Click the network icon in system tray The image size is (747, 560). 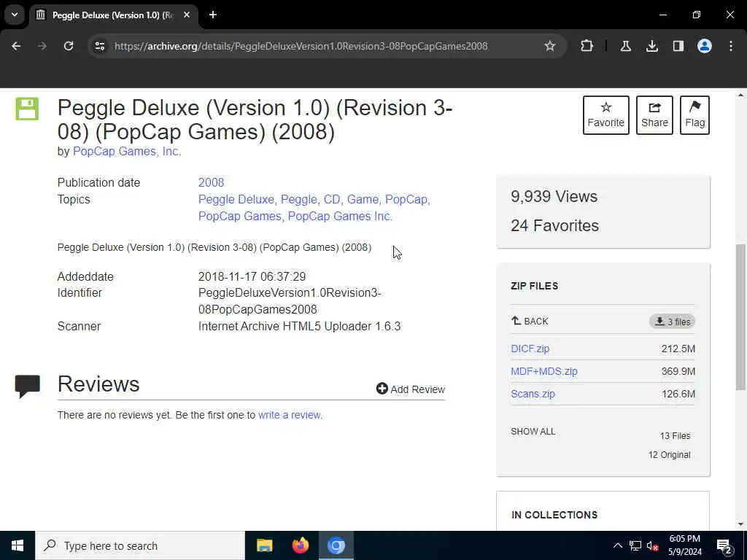(635, 545)
